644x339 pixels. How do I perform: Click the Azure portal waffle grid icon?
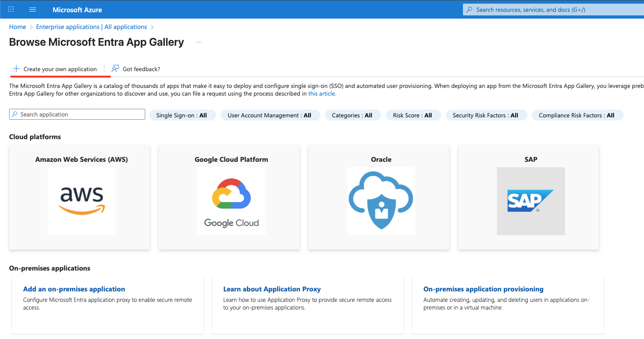(x=10, y=9)
